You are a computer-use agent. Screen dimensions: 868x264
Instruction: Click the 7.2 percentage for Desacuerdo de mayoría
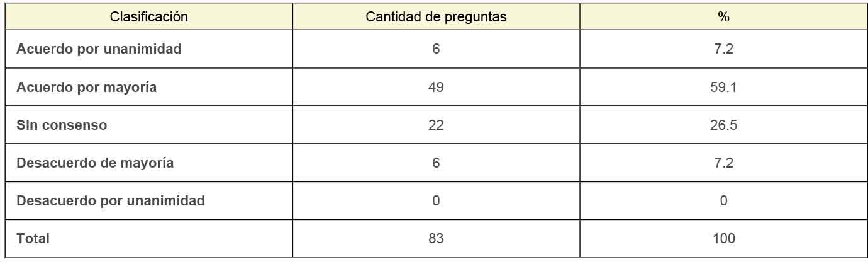(x=723, y=163)
